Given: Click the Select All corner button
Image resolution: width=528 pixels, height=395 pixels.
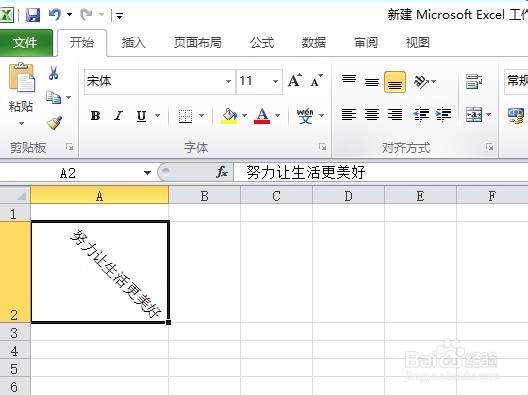Looking at the screenshot, I should [x=15, y=195].
